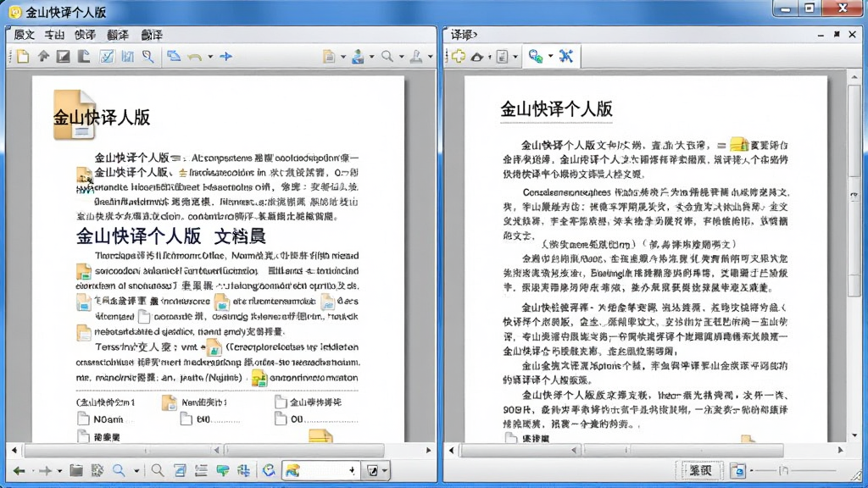Click left page heading containing 文档

tap(171, 236)
